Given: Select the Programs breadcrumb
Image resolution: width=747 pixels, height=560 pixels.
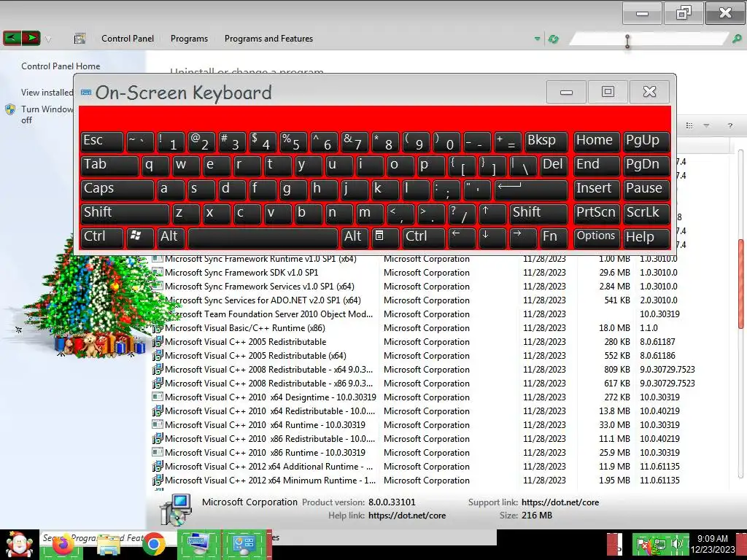Looking at the screenshot, I should [x=189, y=39].
